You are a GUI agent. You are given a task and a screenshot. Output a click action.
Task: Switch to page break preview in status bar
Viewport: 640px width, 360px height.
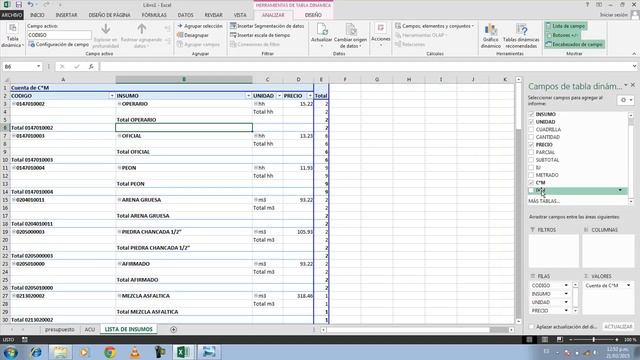click(x=560, y=340)
